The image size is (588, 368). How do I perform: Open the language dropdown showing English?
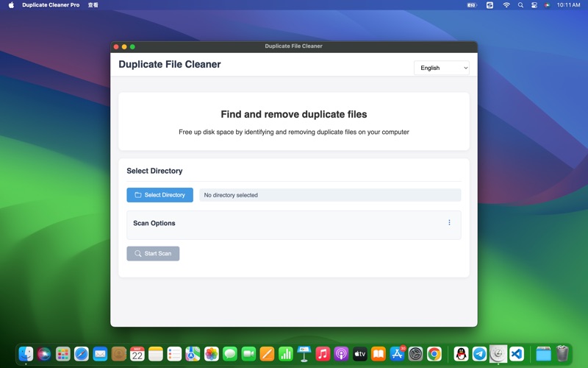coord(442,68)
